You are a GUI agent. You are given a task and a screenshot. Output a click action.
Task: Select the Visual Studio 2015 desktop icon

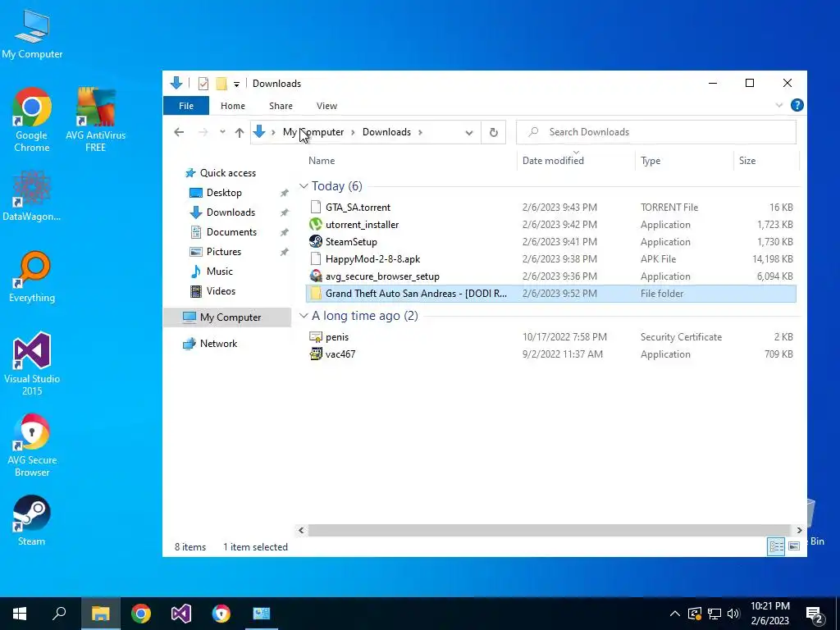[32, 364]
